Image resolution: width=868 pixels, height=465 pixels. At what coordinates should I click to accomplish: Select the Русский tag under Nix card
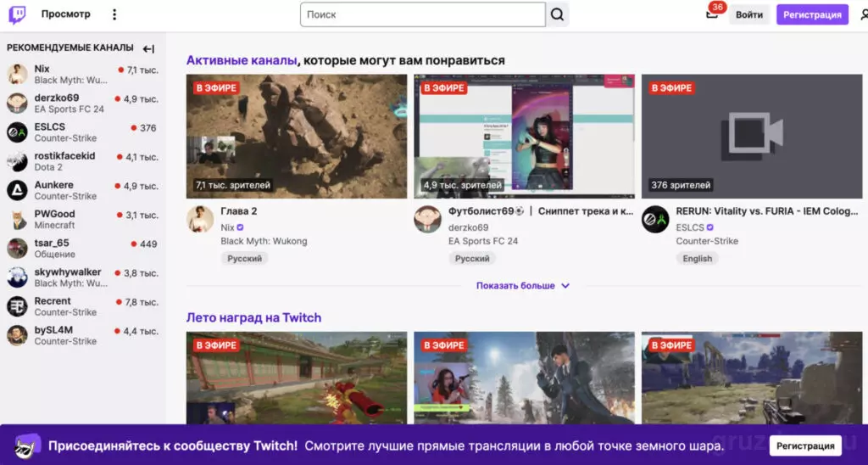[244, 258]
